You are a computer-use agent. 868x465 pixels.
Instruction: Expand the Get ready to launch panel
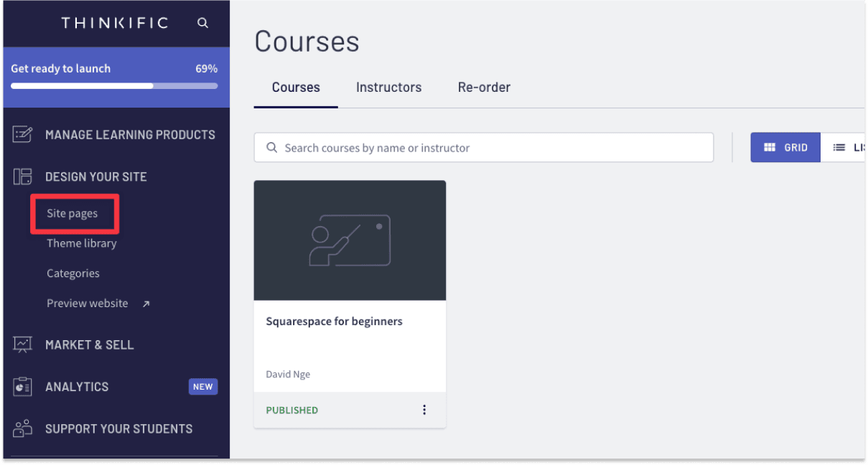click(x=115, y=68)
